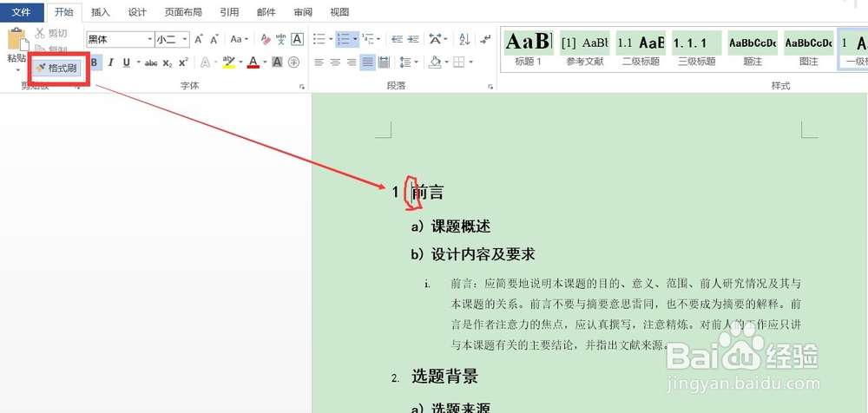This screenshot has width=868, height=413.
Task: Switch to the 插入 tab
Action: pos(101,11)
